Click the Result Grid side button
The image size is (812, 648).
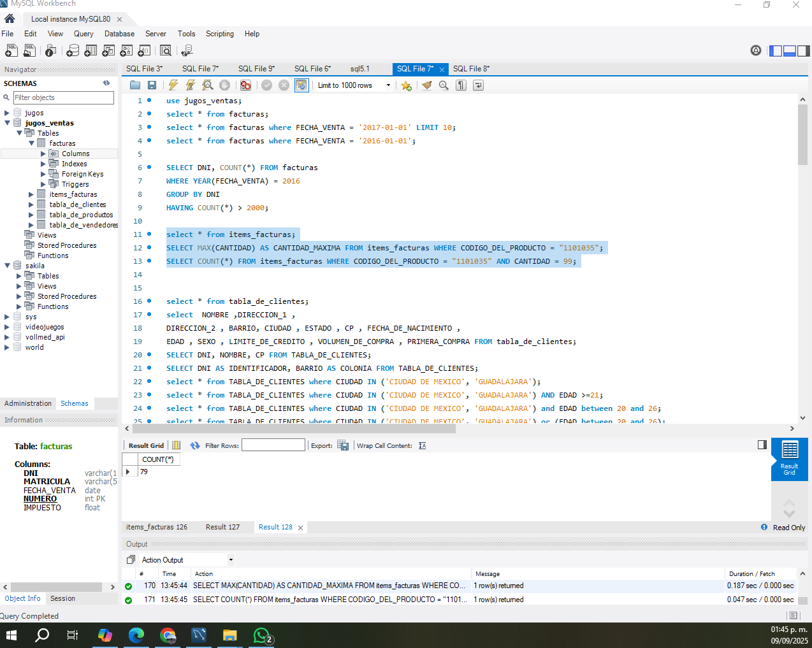[790, 459]
